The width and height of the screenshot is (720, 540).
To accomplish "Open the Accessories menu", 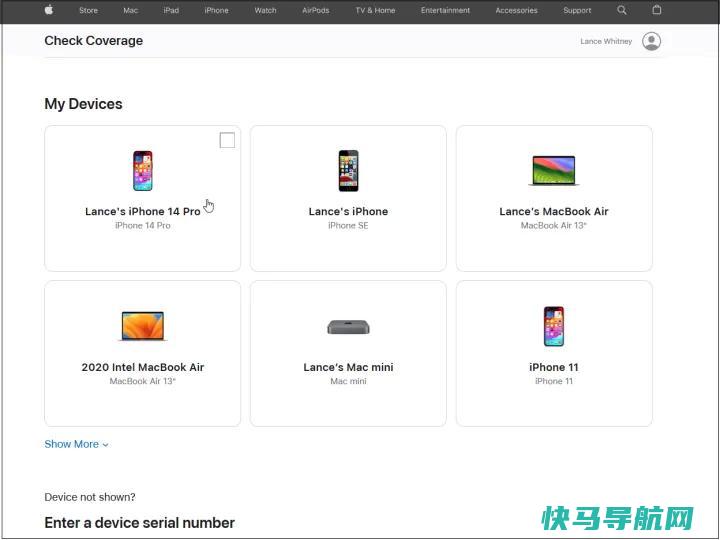I will 516,10.
